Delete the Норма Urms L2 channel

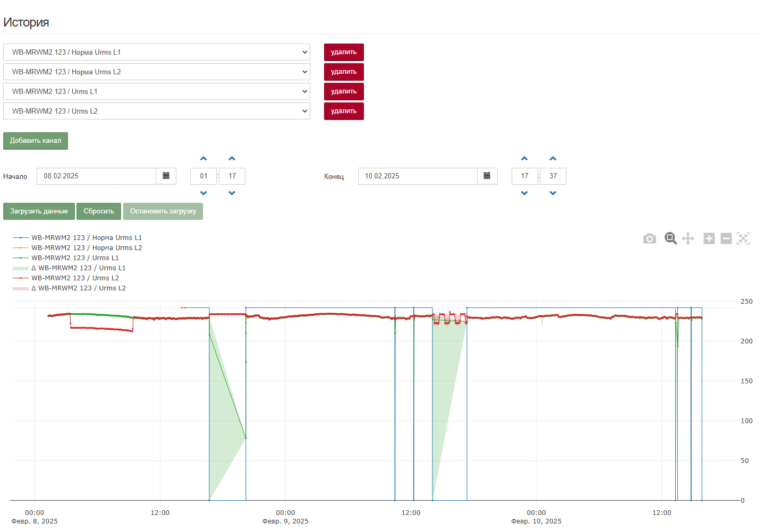344,72
